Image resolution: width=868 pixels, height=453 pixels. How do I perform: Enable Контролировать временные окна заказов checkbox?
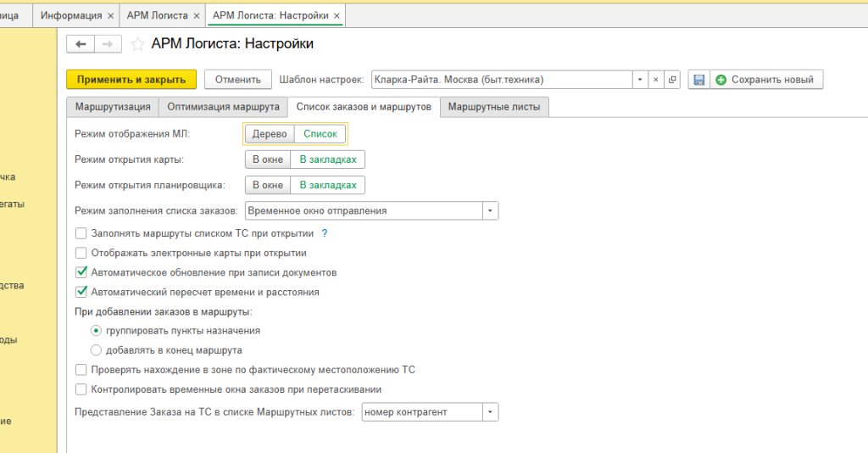click(81, 389)
